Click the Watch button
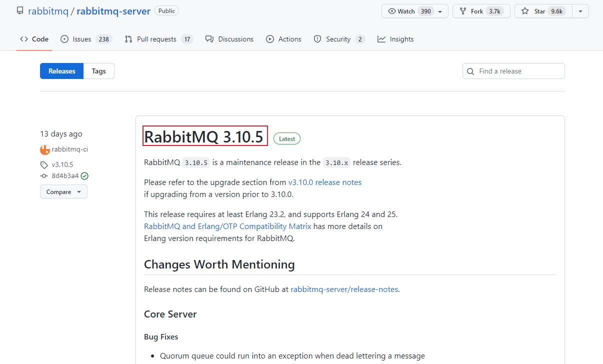Image resolution: width=603 pixels, height=364 pixels. click(x=414, y=11)
